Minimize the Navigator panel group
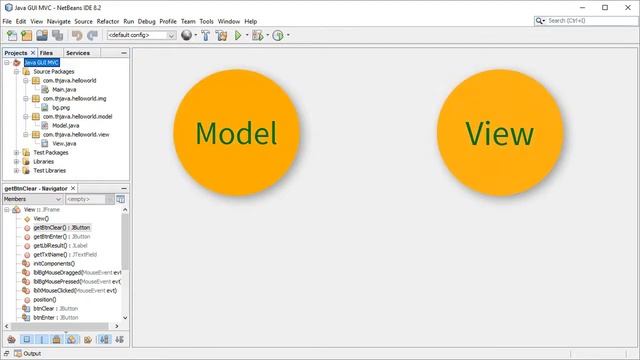The width and height of the screenshot is (640, 360). coord(124,188)
